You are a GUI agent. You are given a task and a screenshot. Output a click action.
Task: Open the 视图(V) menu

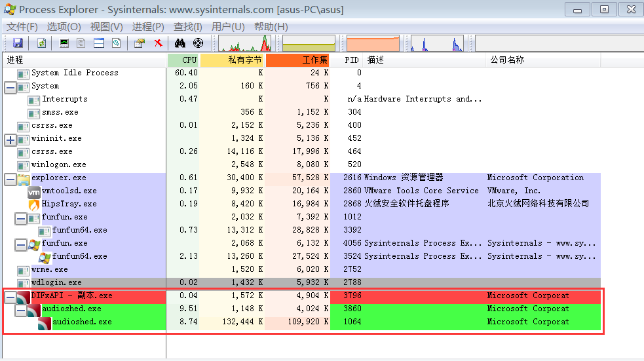tap(106, 27)
